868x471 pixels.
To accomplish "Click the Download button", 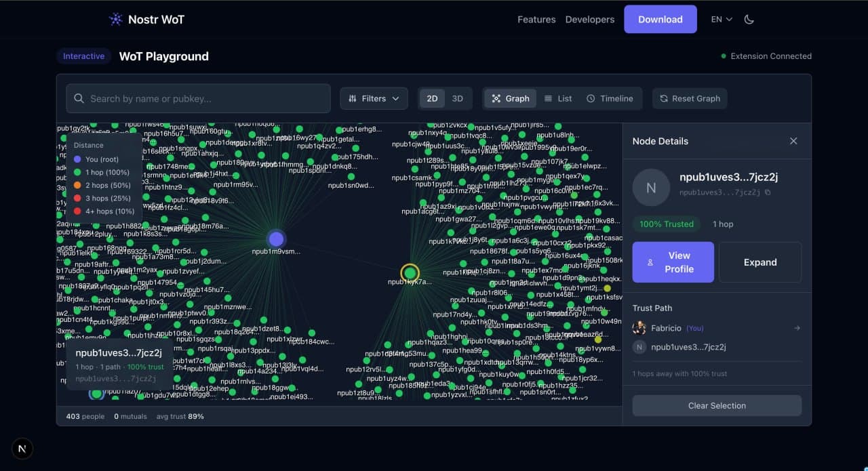I will (660, 19).
